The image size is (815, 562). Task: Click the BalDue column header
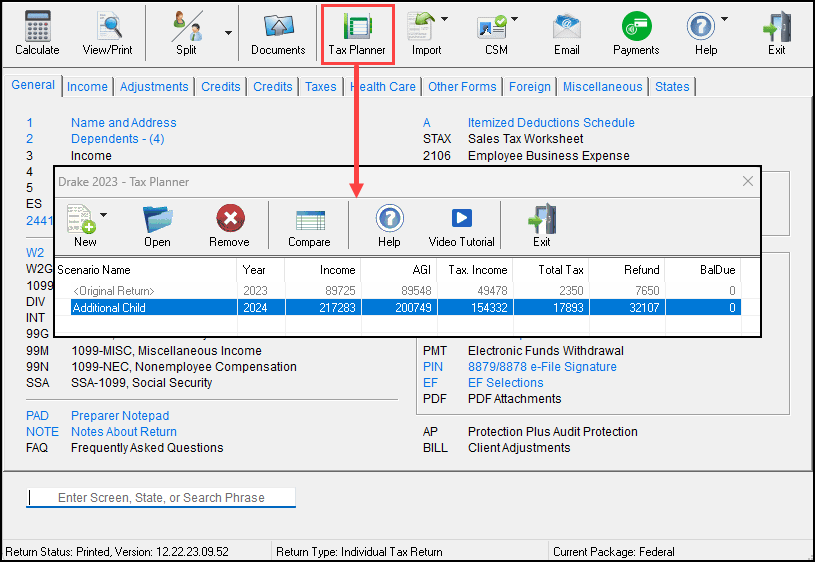coord(703,270)
